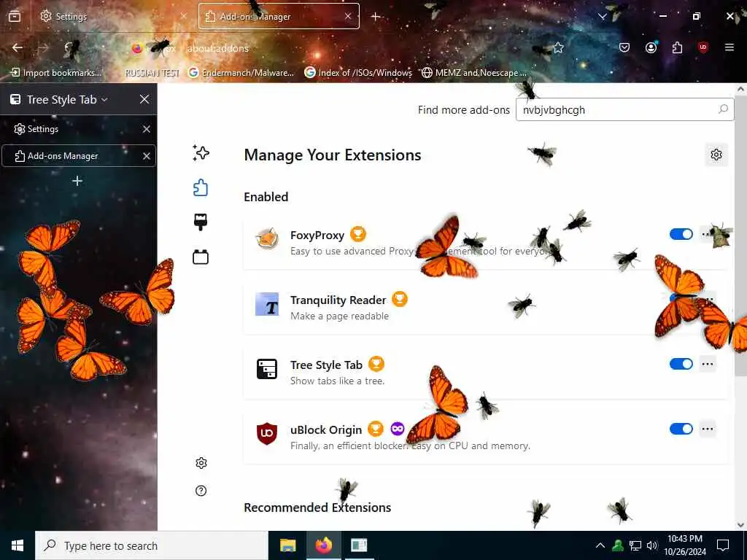
Task: Click the Find more add-ons search field
Action: click(x=624, y=109)
